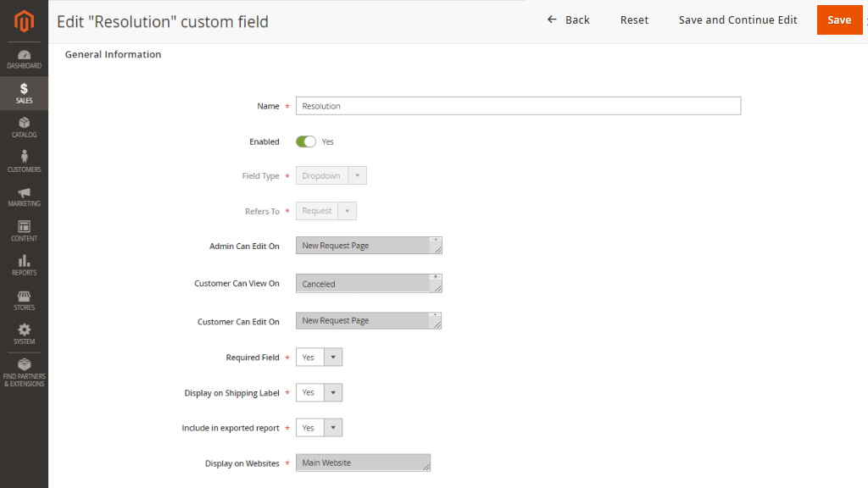Click the page title Edit Resolution custom field
The width and height of the screenshot is (868, 488).
pyautogui.click(x=163, y=21)
